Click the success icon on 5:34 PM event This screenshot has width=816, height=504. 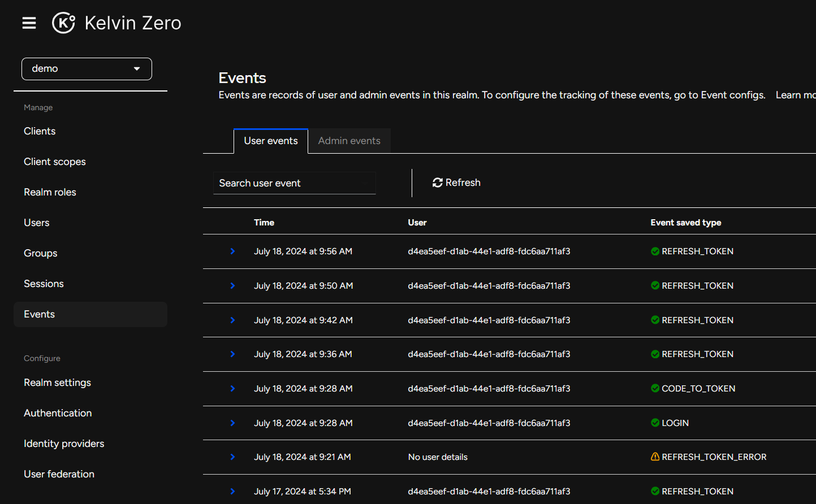(655, 491)
